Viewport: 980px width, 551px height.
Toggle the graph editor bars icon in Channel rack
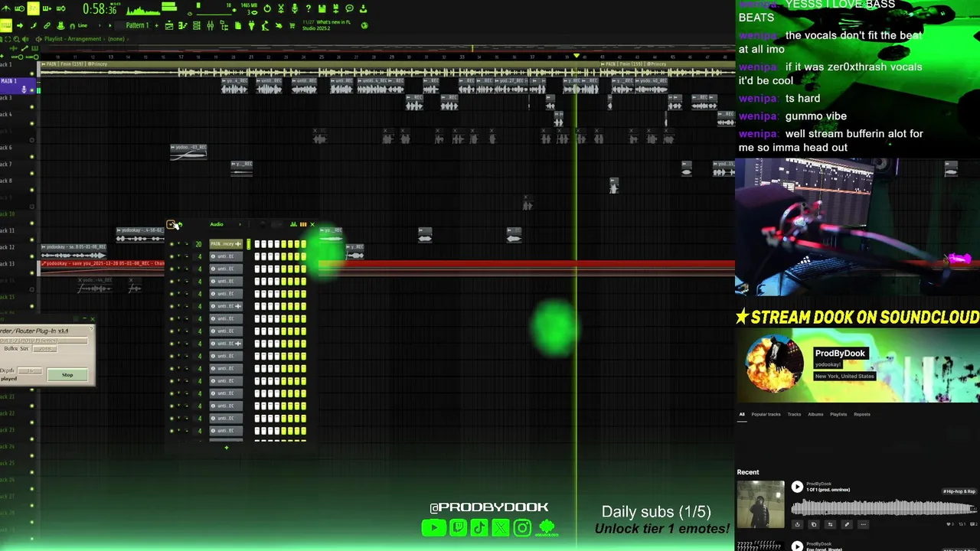[294, 224]
